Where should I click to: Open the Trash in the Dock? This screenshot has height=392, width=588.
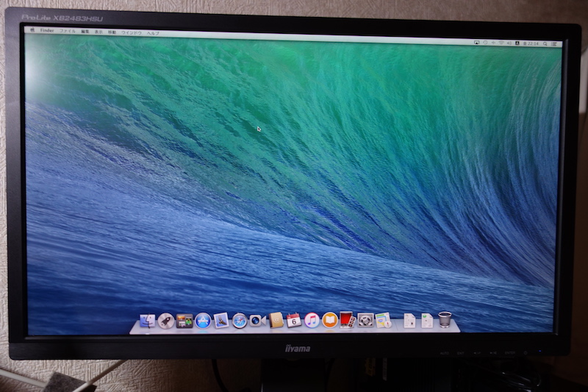(x=445, y=320)
